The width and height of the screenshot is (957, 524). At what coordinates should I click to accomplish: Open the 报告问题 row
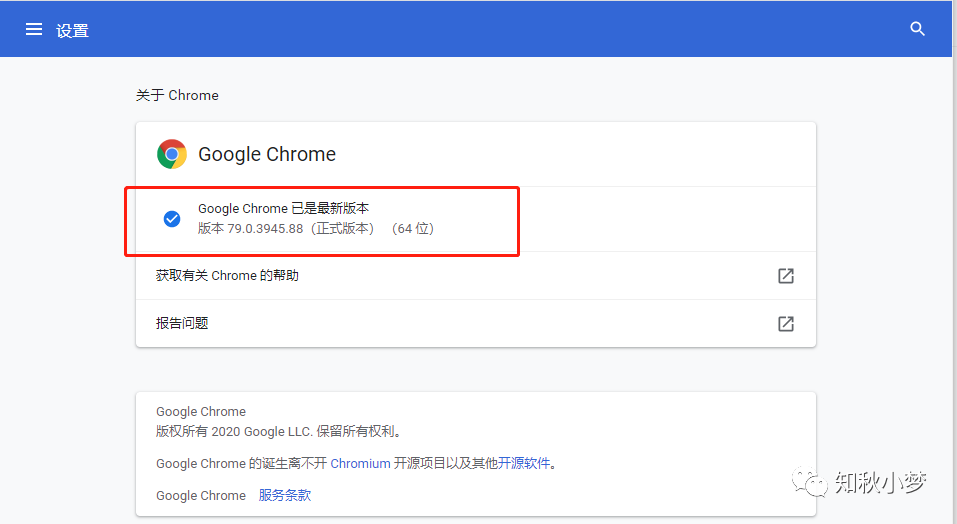pyautogui.click(x=475, y=323)
